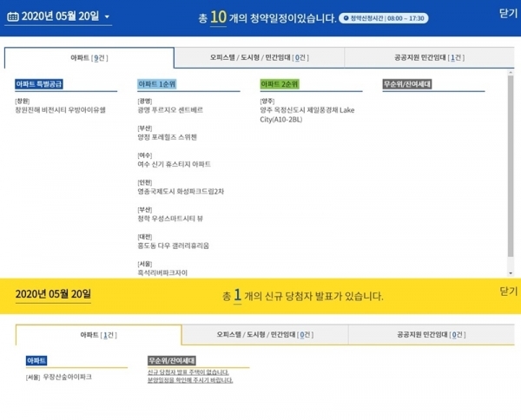
Task: Select the 아파트 [1건] tab in the yellow section
Action: [98, 335]
